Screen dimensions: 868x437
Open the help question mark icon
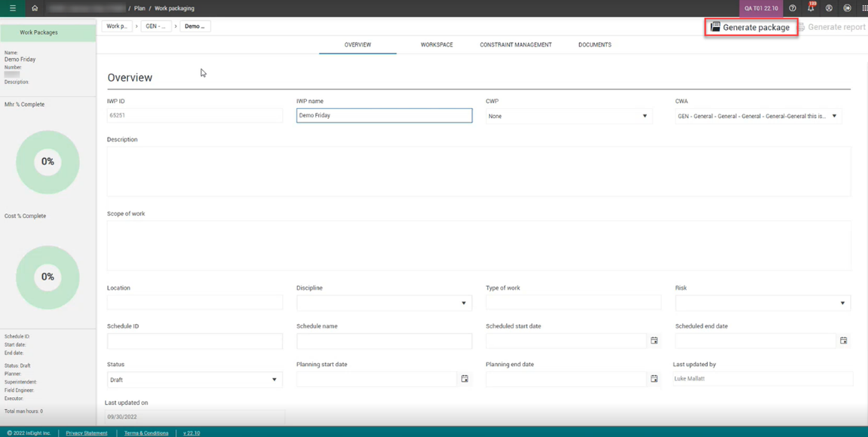(x=792, y=8)
